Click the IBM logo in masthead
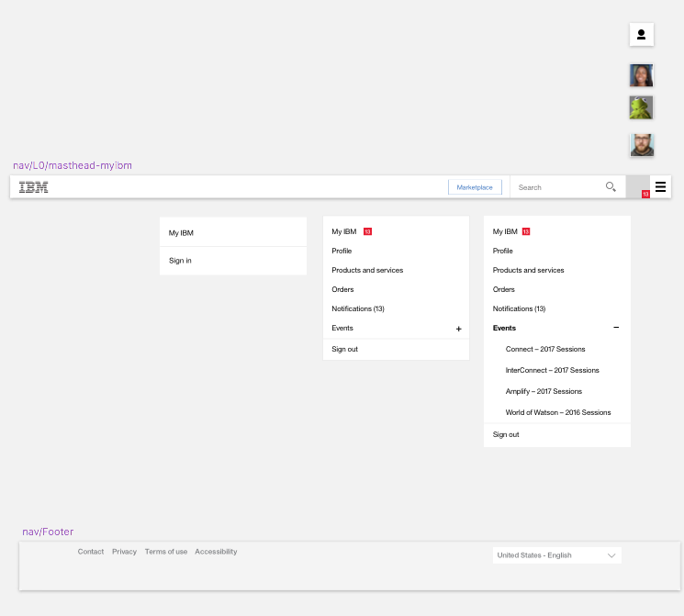 coord(34,187)
